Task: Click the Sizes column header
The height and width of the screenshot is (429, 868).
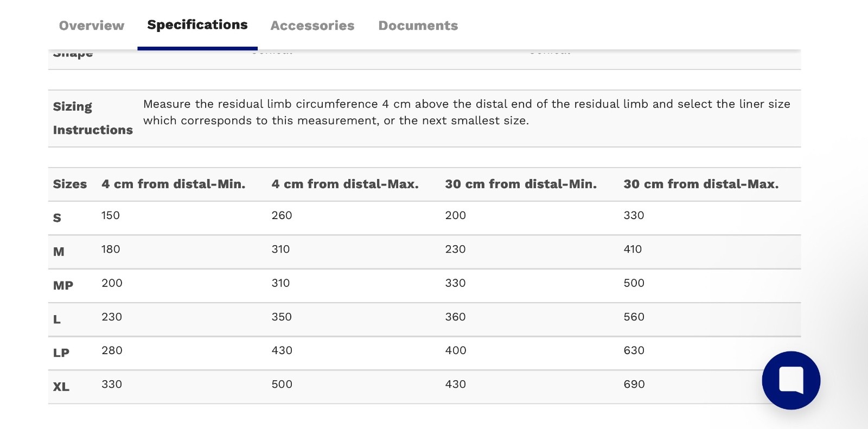Action: tap(70, 184)
